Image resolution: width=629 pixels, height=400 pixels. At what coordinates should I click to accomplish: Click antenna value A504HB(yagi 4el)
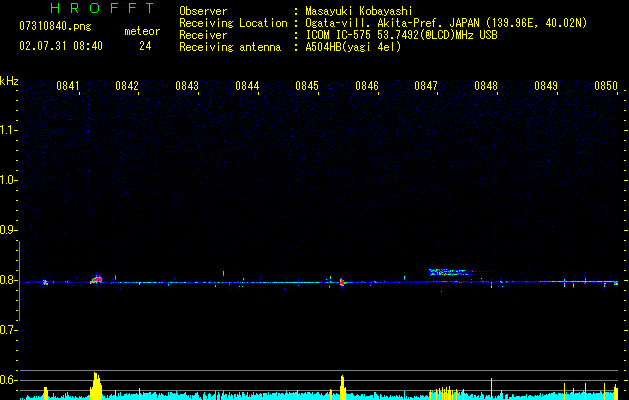coord(353,47)
